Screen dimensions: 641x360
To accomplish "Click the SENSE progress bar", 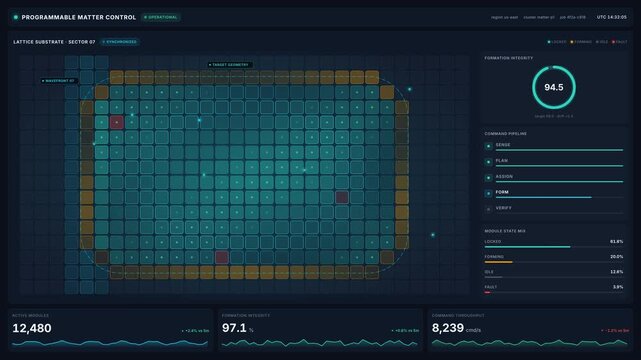I will pos(559,150).
